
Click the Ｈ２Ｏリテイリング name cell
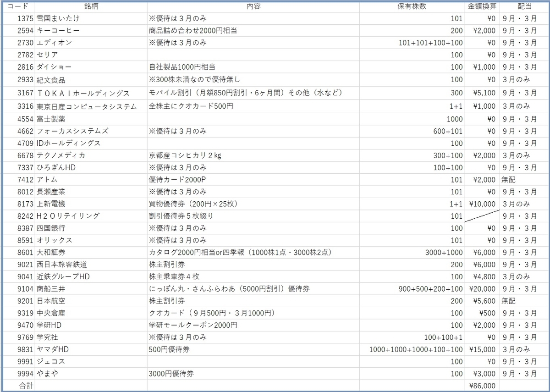pos(91,216)
